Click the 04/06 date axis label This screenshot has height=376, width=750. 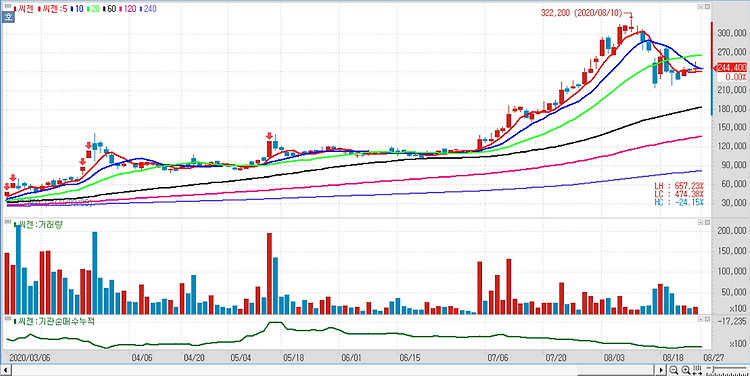[x=142, y=357]
